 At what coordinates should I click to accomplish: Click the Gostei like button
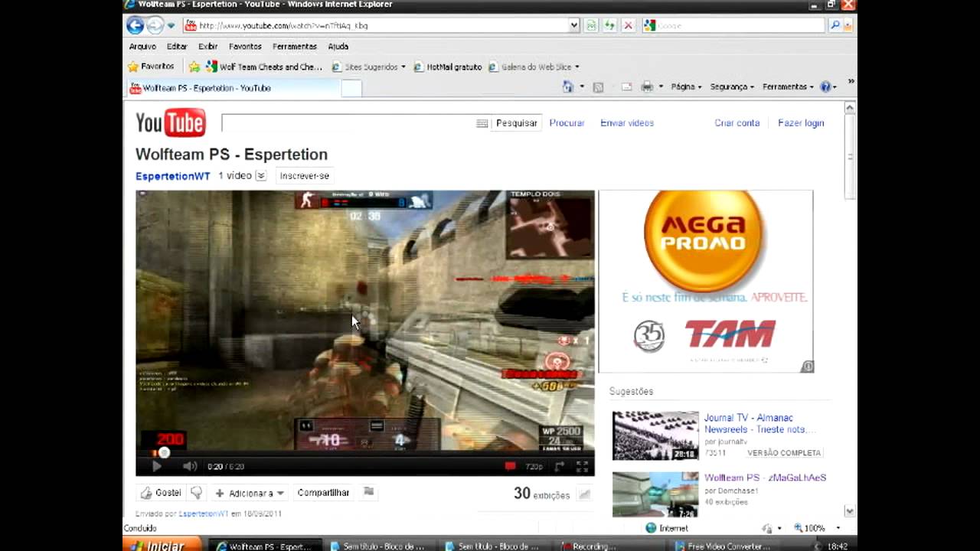[x=161, y=493]
